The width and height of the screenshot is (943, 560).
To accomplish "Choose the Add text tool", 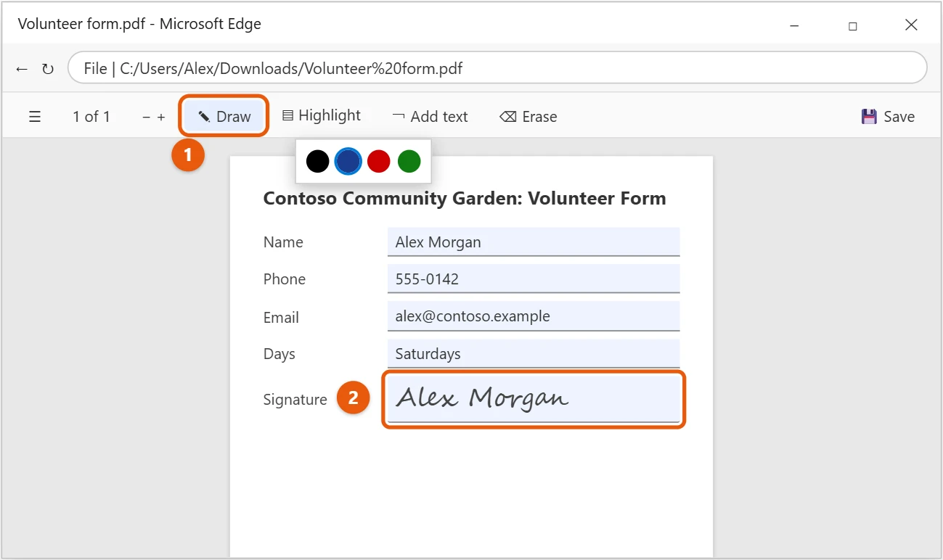I will (430, 117).
